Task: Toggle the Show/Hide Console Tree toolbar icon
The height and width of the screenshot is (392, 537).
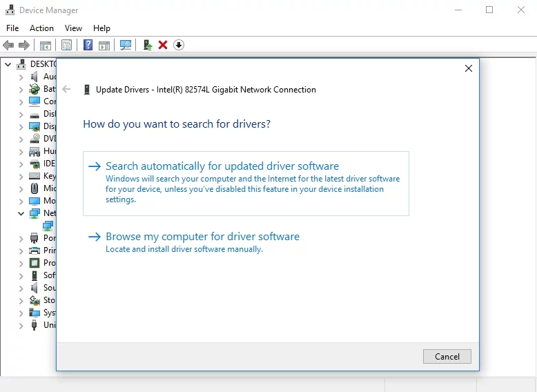Action: click(45, 45)
